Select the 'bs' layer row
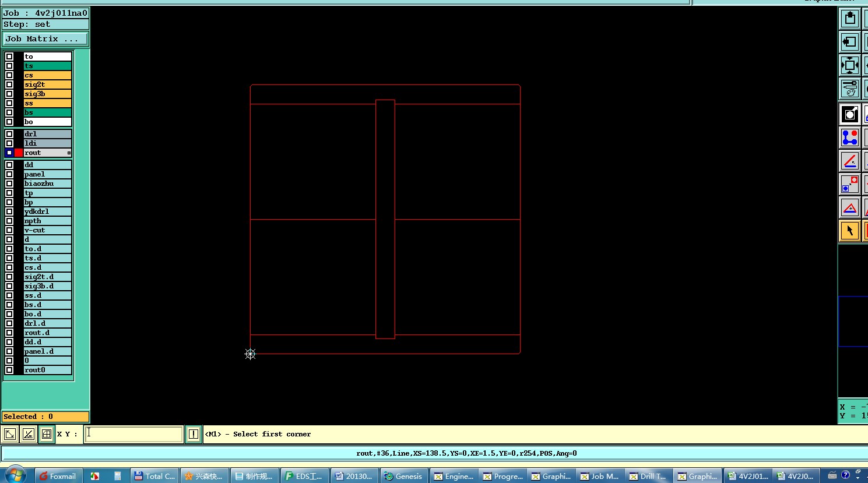The image size is (868, 483). [47, 112]
